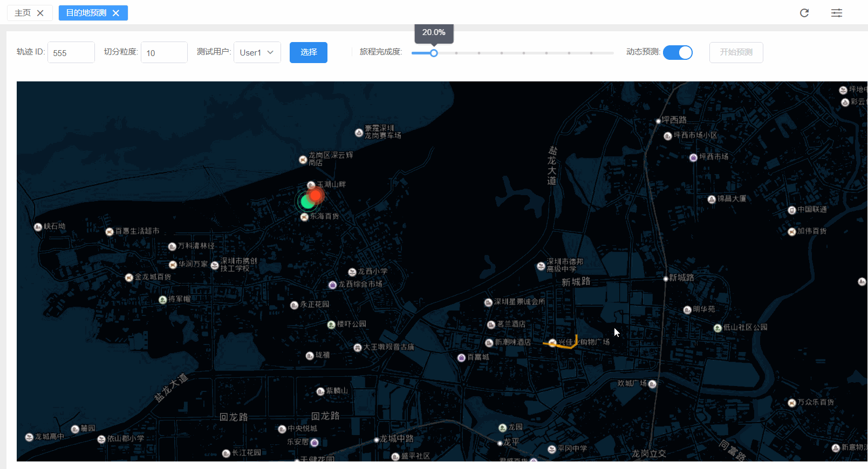Switch to the 主页 tab
Viewport: 868px width, 469px height.
(x=23, y=13)
